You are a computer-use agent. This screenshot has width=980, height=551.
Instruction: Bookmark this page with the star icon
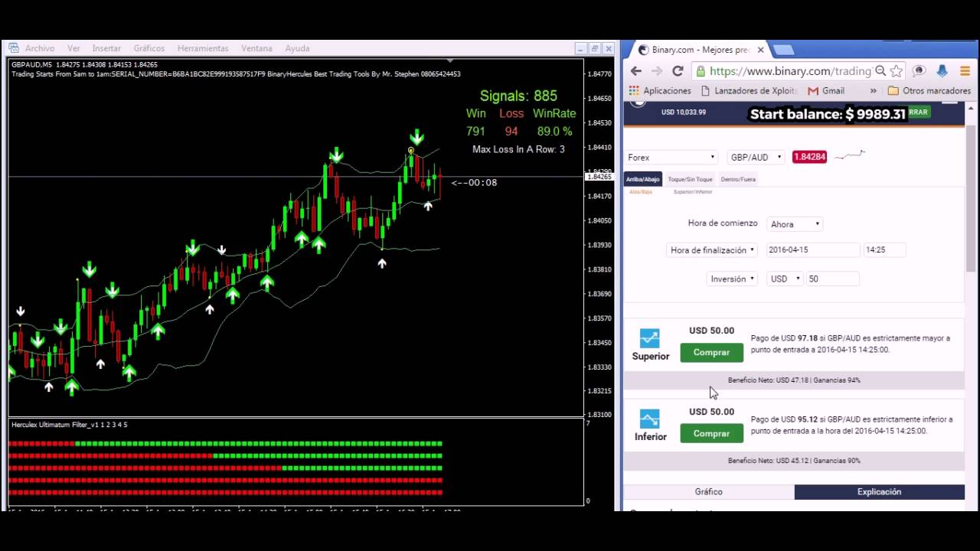[x=897, y=71]
